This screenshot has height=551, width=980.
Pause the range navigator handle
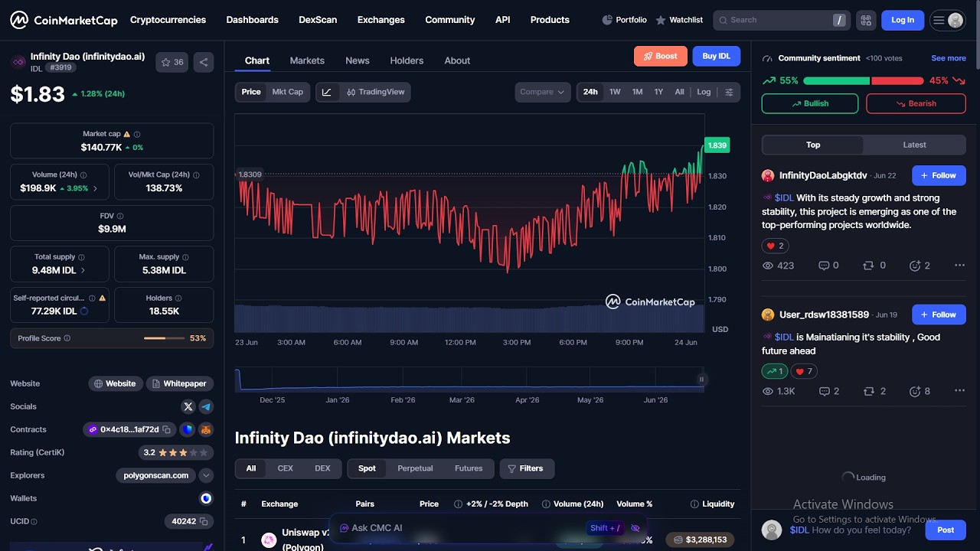(701, 380)
